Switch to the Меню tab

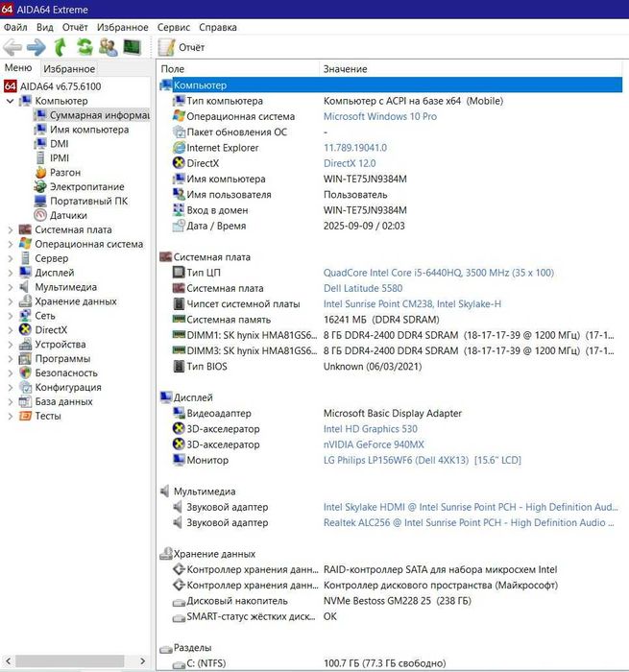click(x=18, y=68)
